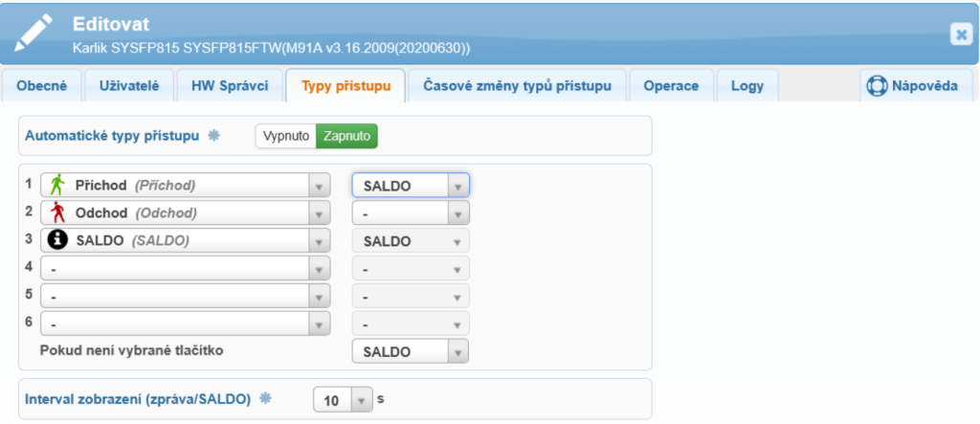Open the Časové změny typů přístupu tab
Image resolution: width=980 pixels, height=424 pixels.
(x=517, y=86)
